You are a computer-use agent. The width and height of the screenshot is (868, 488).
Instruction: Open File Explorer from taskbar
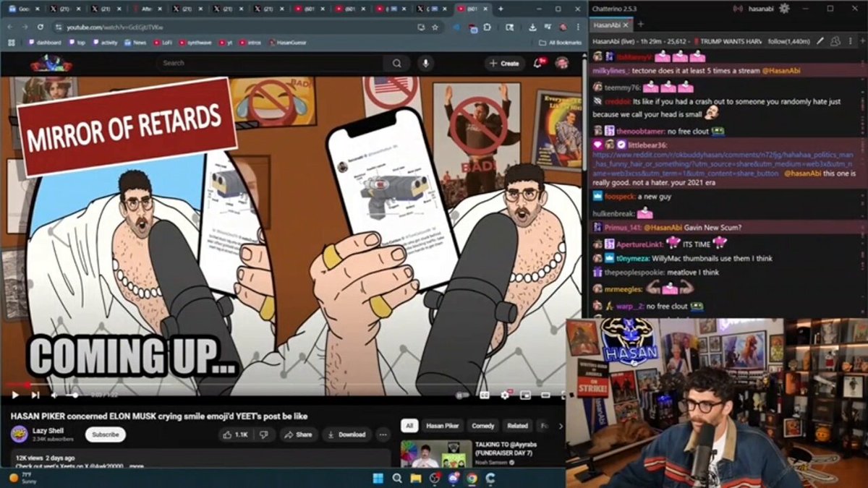coord(416,478)
